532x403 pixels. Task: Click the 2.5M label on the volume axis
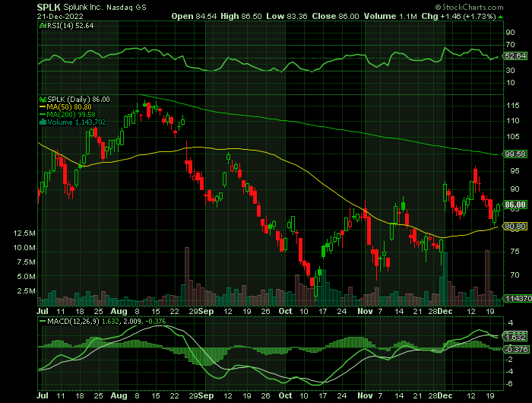tap(27, 291)
